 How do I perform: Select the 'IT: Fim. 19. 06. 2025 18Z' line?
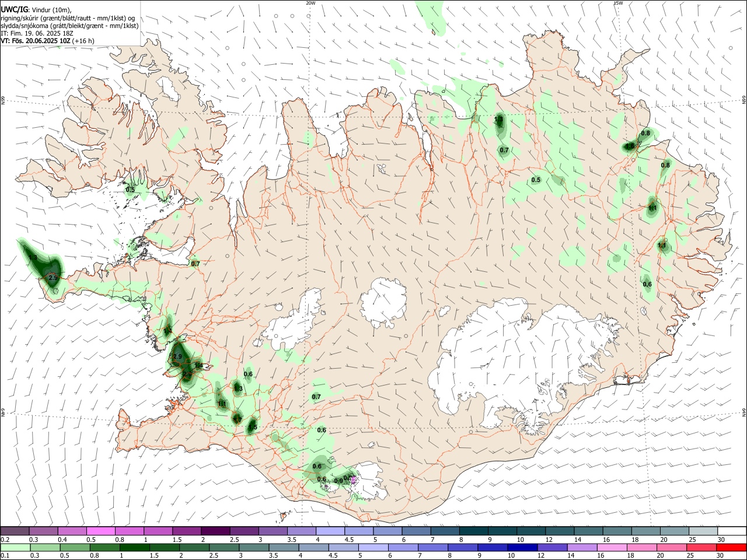pyautogui.click(x=37, y=33)
